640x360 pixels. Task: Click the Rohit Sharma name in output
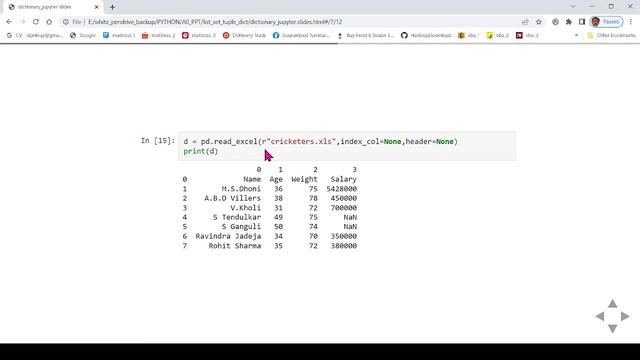click(x=235, y=246)
